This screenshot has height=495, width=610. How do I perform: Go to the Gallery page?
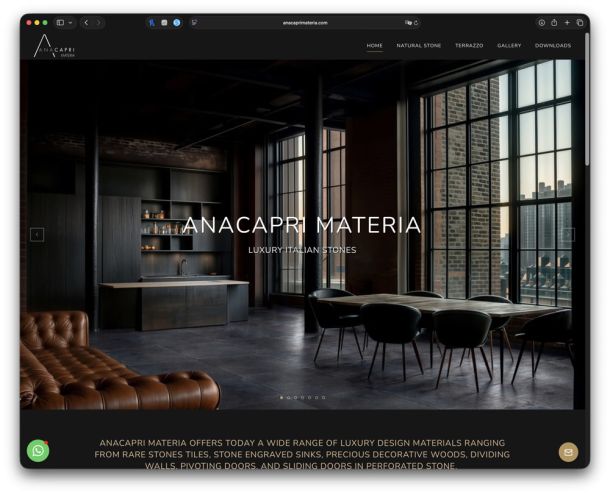[x=509, y=45]
